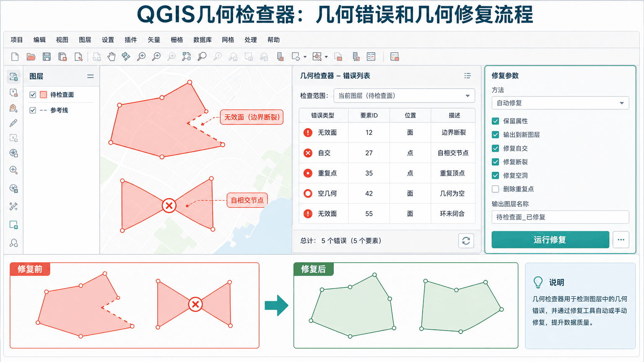The image size is (644, 362).
Task: Open the 方法 dropdown showing 自动修复
Action: click(x=560, y=103)
